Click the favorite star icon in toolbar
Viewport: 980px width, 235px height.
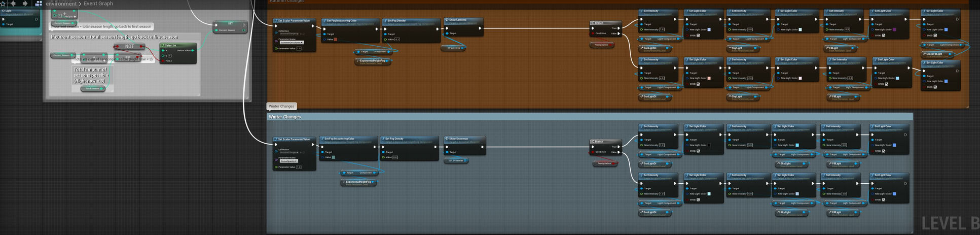click(x=3, y=4)
